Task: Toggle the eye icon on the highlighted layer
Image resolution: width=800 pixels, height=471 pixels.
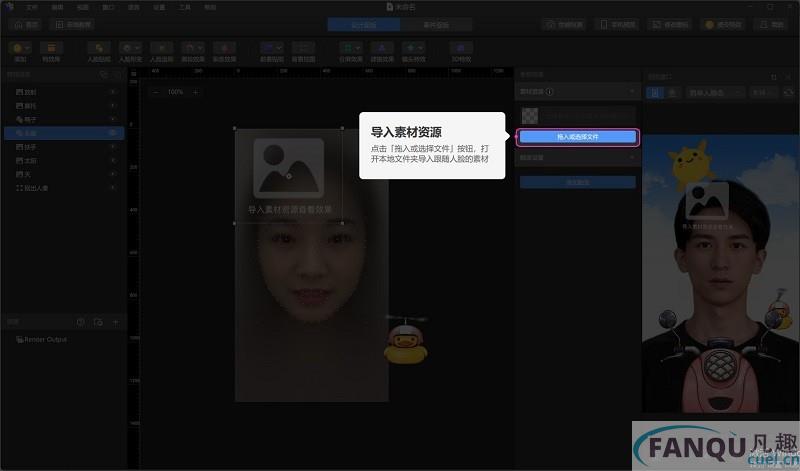Action: click(x=113, y=133)
